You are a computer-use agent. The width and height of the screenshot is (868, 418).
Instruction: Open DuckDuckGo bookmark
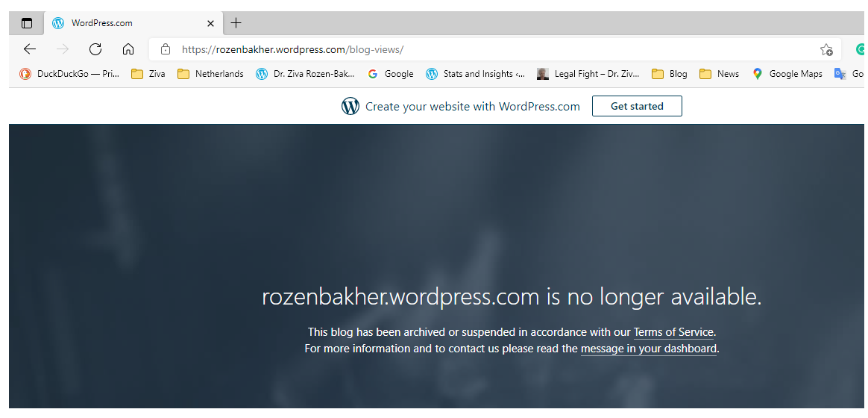(70, 74)
